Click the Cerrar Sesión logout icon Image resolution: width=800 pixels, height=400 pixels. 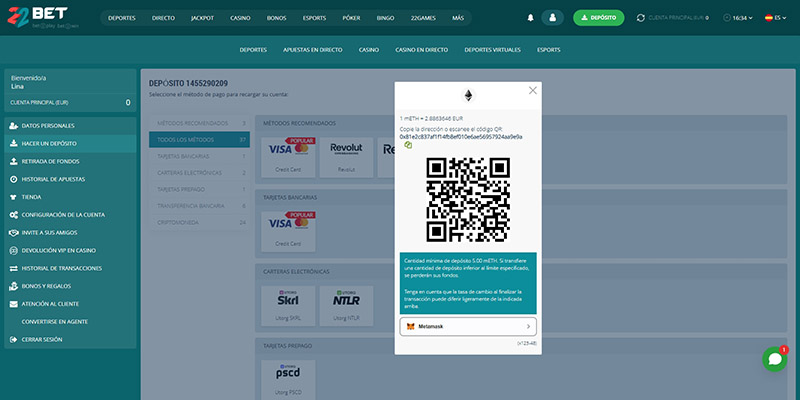pos(14,339)
